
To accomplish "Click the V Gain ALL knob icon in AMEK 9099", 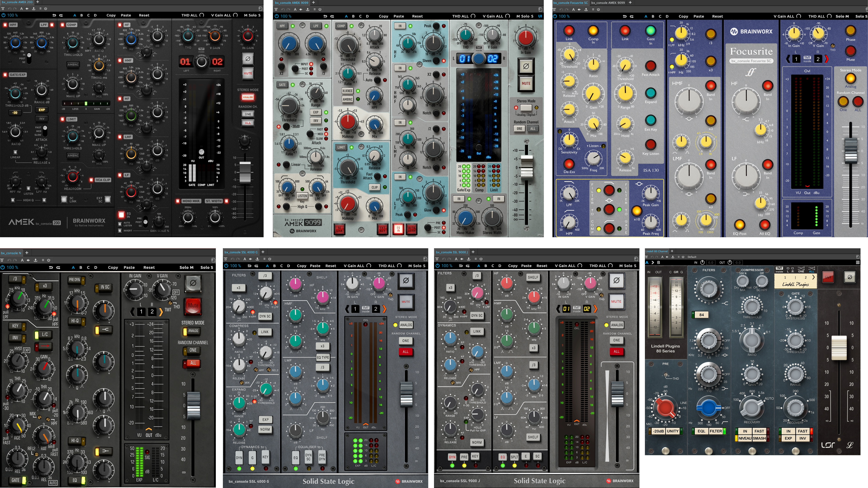I will click(508, 16).
